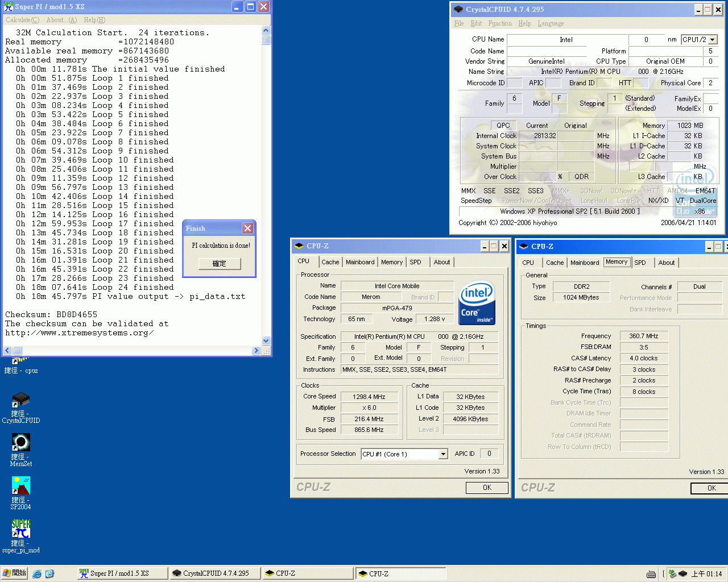Select the Memory tab in right CPU-Z
The width and height of the screenshot is (728, 582).
[x=617, y=262]
